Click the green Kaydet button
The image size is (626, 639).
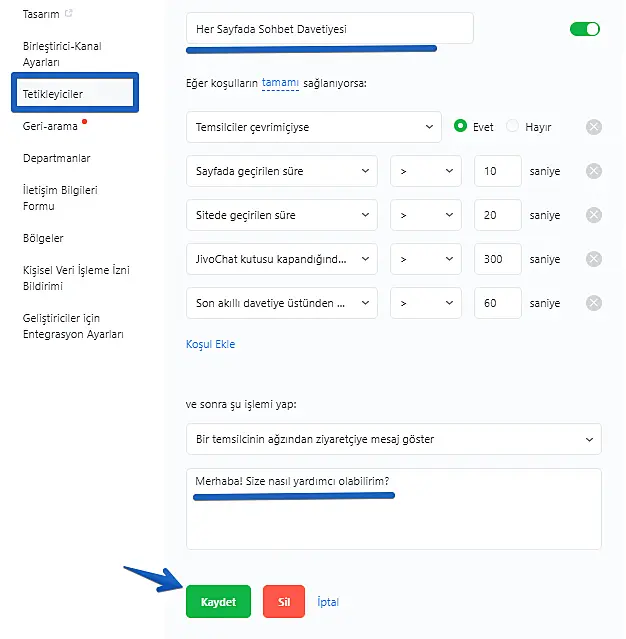point(218,602)
